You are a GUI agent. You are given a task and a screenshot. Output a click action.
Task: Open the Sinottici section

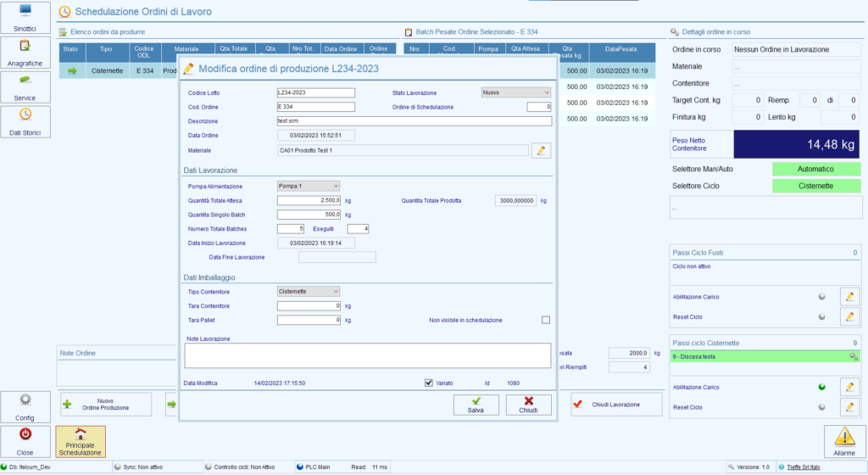point(25,18)
